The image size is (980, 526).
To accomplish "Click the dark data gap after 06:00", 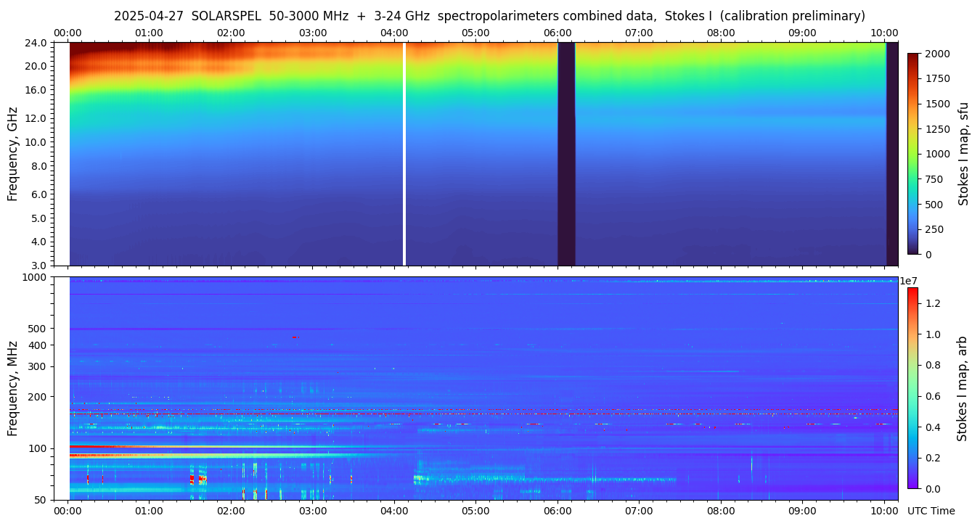I will (566, 154).
